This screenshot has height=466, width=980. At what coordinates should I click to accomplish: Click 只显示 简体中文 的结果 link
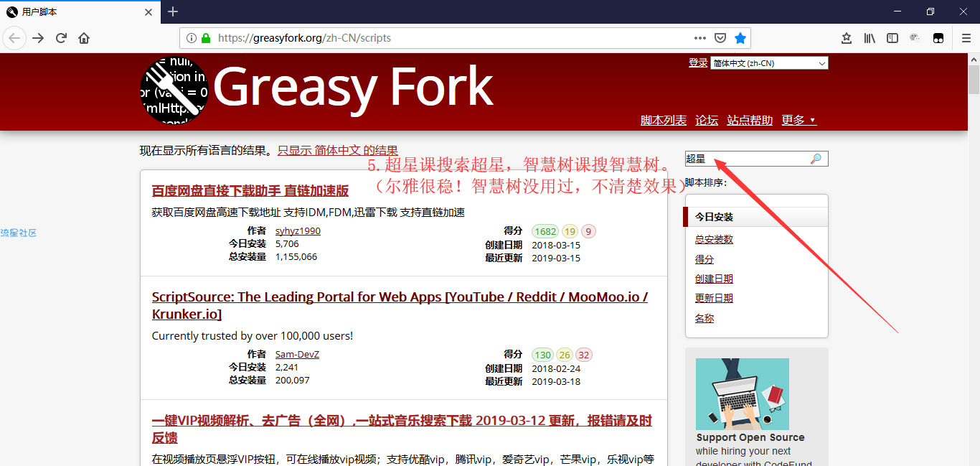click(338, 150)
